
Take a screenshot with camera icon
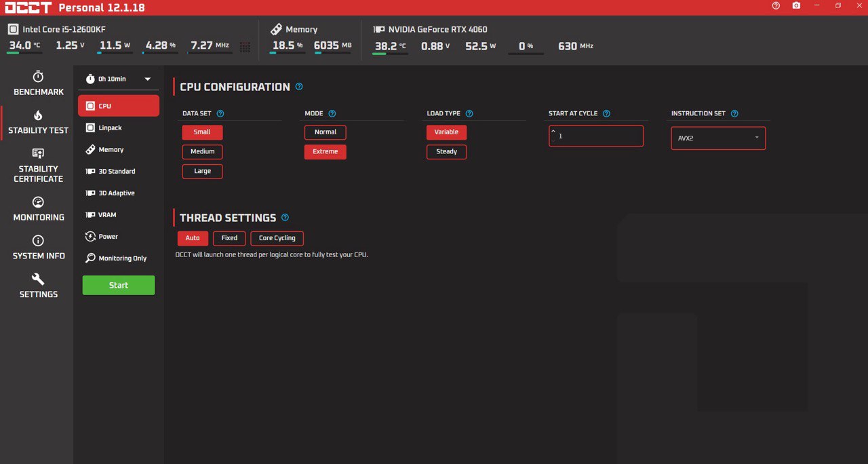pos(796,5)
